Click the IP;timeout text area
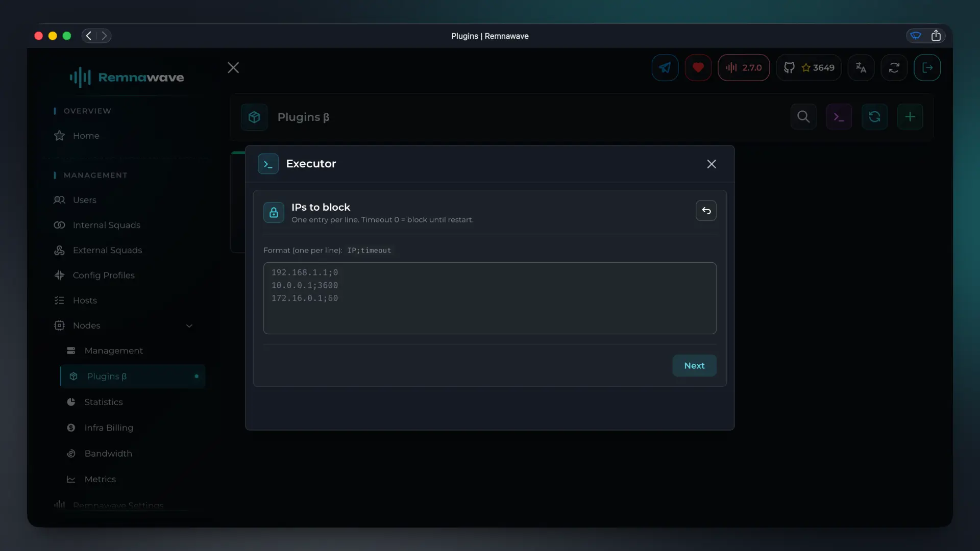This screenshot has width=980, height=551. 489,298
